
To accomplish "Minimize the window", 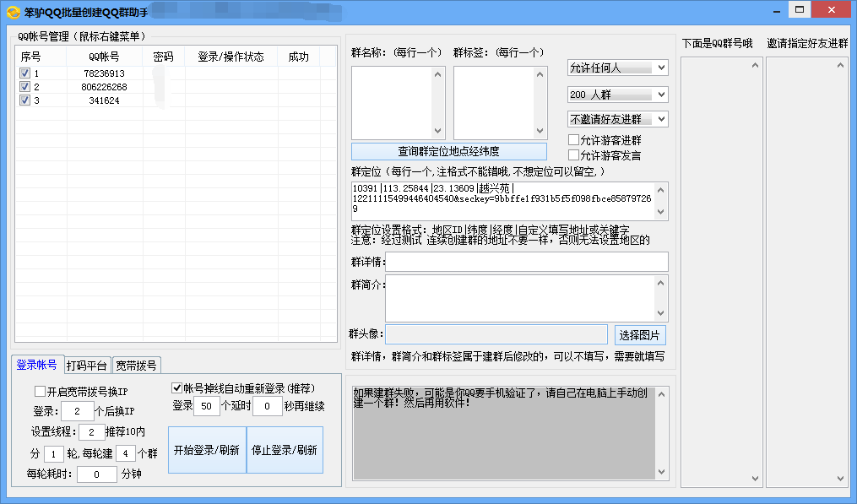I will click(x=777, y=10).
